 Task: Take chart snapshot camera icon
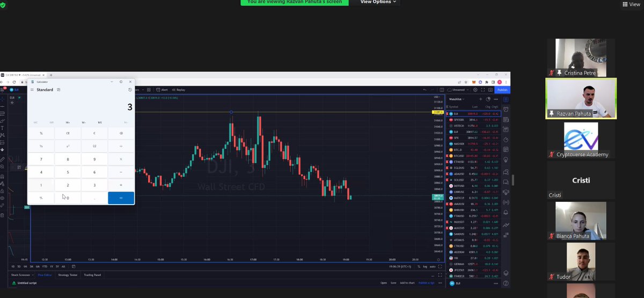click(490, 90)
